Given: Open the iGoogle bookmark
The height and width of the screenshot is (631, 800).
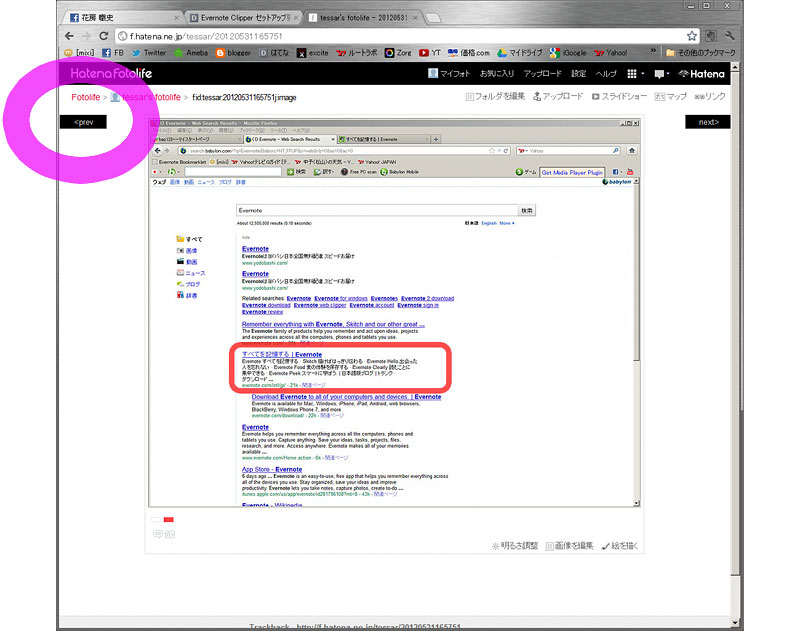Looking at the screenshot, I should [x=568, y=53].
